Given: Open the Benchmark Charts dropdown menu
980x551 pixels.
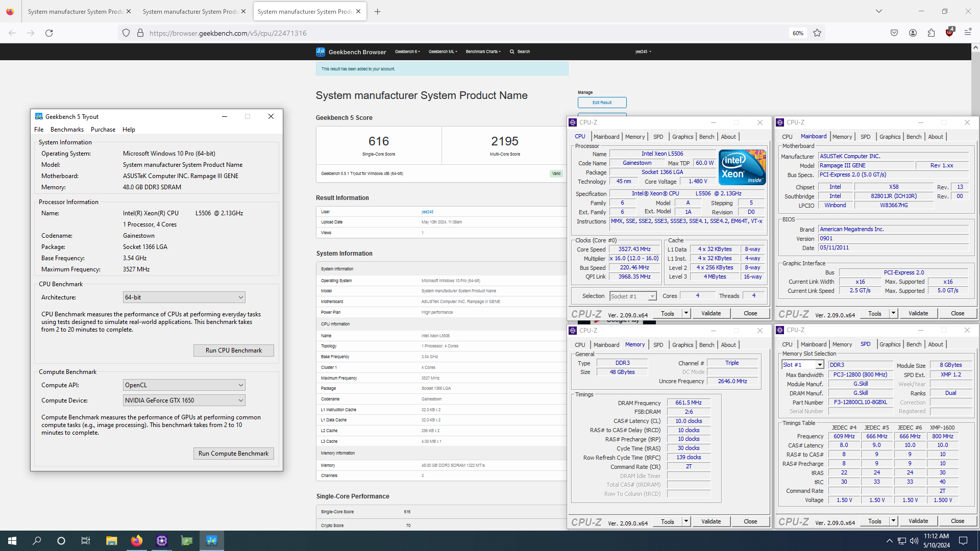Looking at the screenshot, I should click(x=483, y=52).
